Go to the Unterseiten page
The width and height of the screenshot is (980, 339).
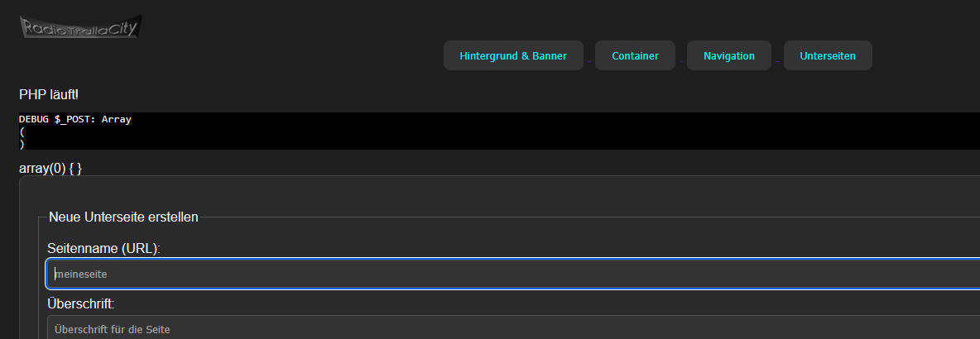pyautogui.click(x=827, y=56)
